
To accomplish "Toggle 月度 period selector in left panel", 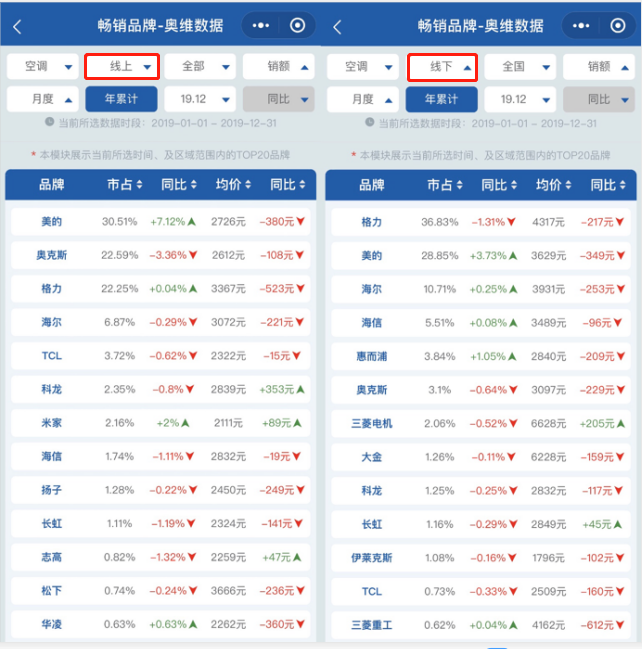I will pos(43,99).
